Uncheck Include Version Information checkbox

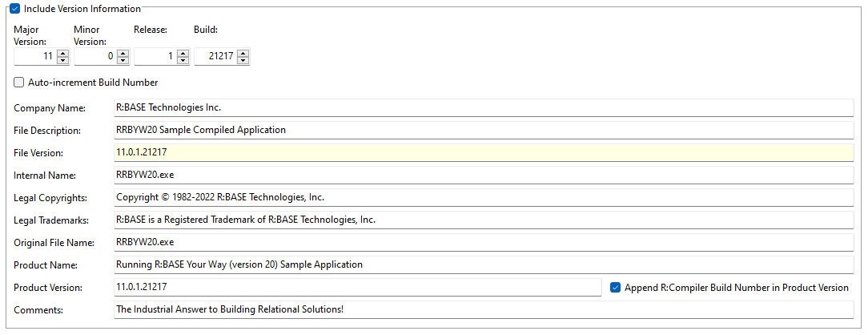(15, 8)
